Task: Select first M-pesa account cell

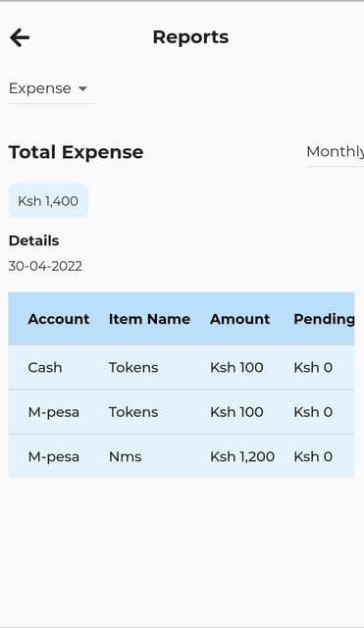Action: click(54, 412)
